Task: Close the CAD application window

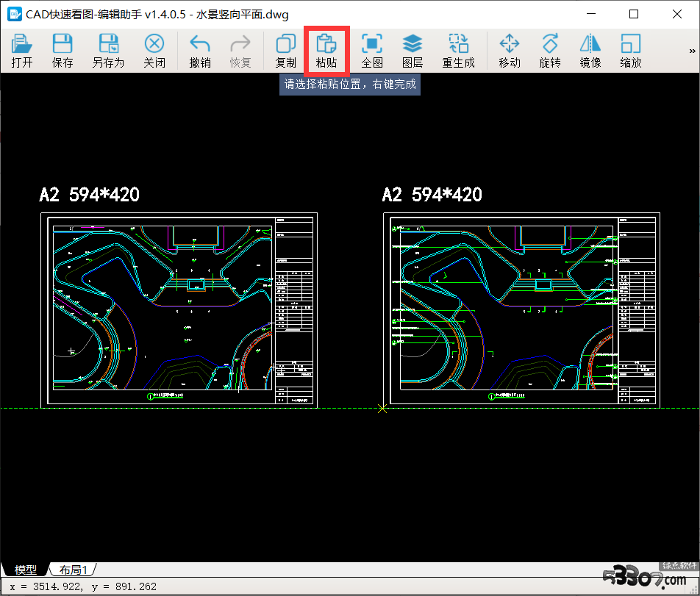Action: click(x=676, y=14)
